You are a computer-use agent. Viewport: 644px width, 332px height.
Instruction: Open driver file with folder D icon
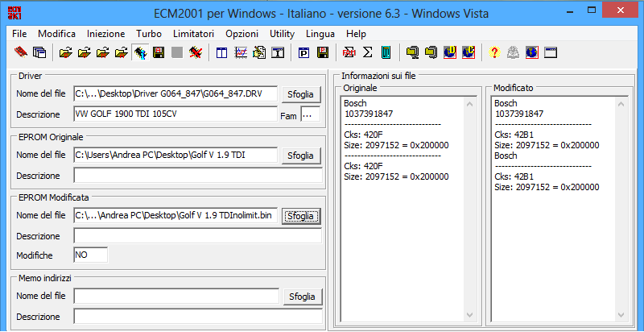pos(66,52)
